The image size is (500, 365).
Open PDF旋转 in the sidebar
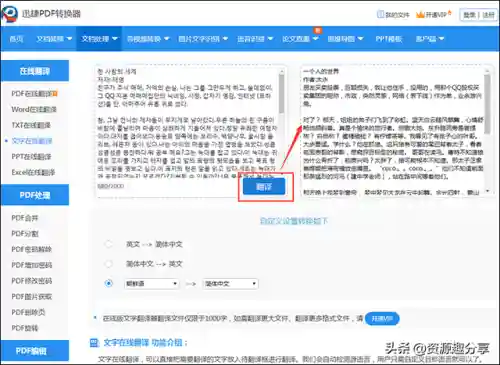[25, 328]
